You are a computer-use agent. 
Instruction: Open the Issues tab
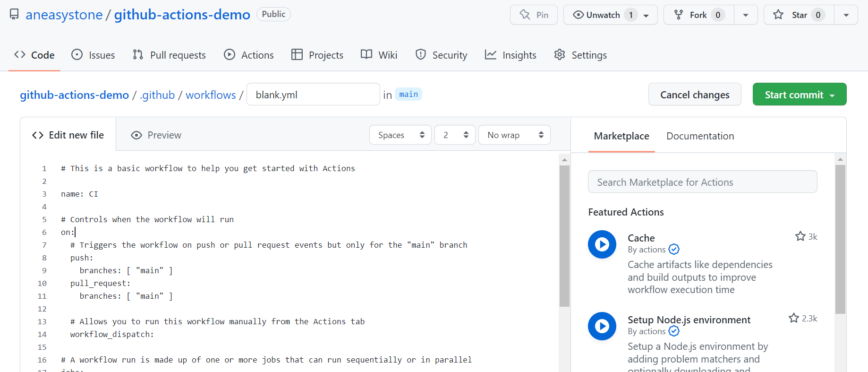click(x=93, y=55)
